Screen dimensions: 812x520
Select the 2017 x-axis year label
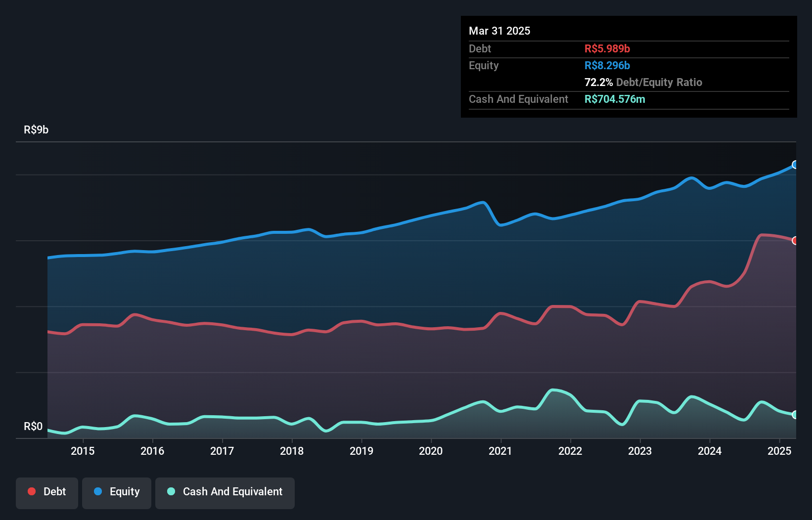[x=222, y=451]
